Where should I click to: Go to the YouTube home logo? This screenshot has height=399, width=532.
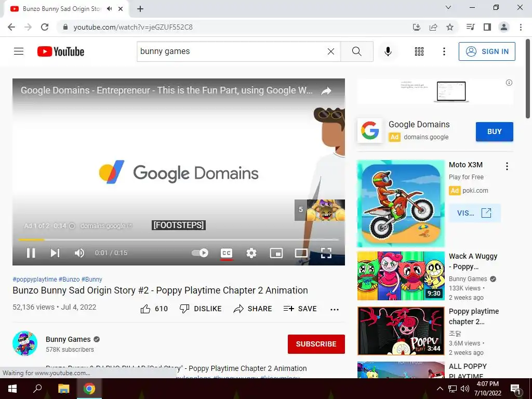pos(61,51)
